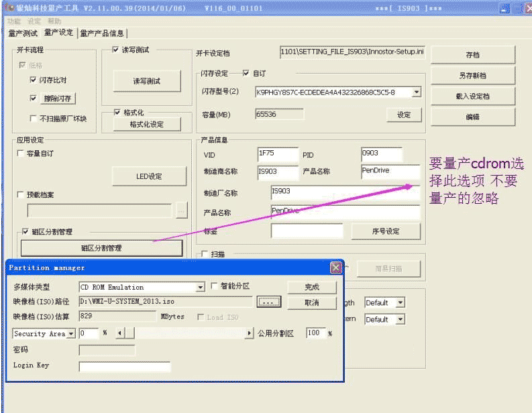Click the security area slider thumb
The image size is (532, 413).
(130, 333)
